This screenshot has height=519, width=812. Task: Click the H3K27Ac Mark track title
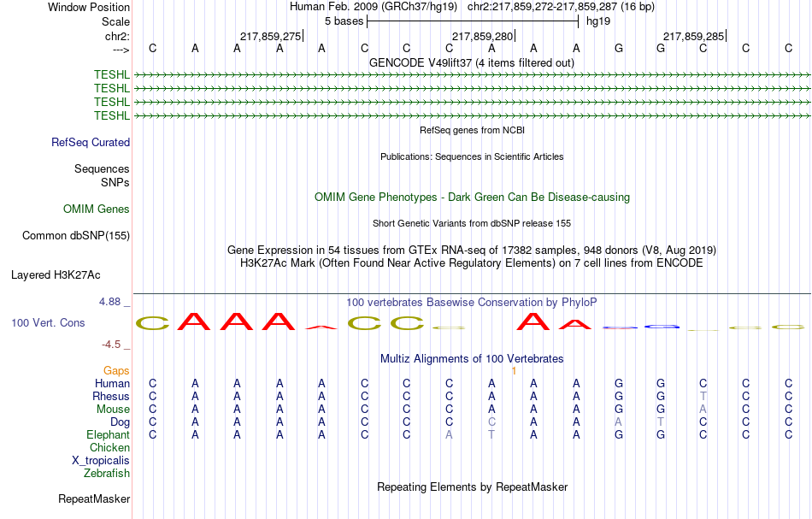pyautogui.click(x=472, y=263)
